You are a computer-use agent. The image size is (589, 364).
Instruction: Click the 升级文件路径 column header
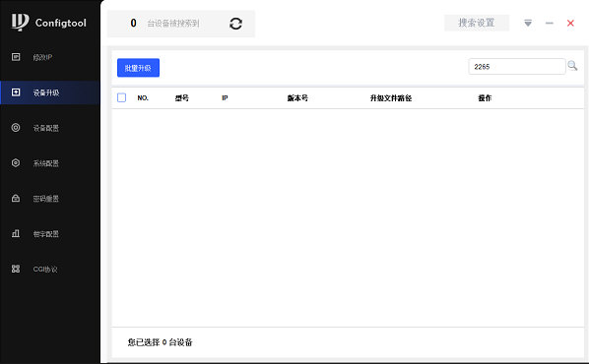(391, 98)
